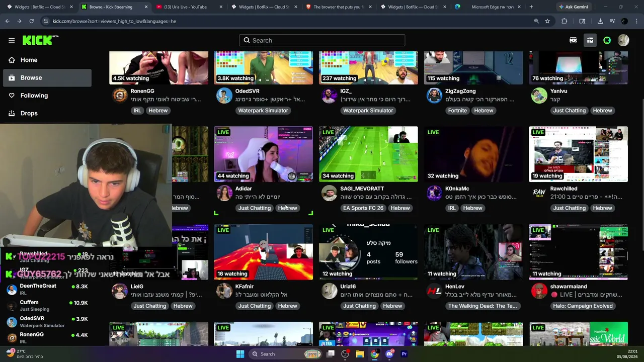The image size is (644, 362).
Task: Go to Home in the Kick sidebar
Action: pyautogui.click(x=29, y=60)
